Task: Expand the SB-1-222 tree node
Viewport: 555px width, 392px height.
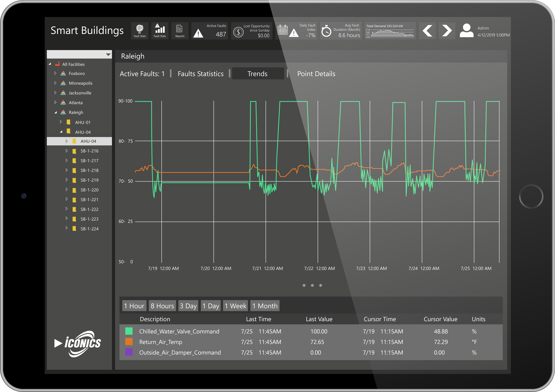Action: 67,209
